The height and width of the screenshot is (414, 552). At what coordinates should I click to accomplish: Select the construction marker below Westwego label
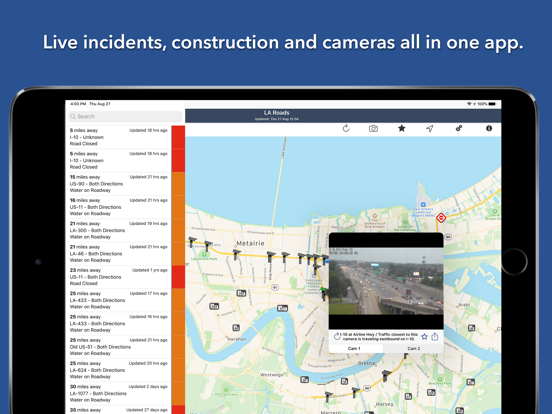tap(305, 380)
